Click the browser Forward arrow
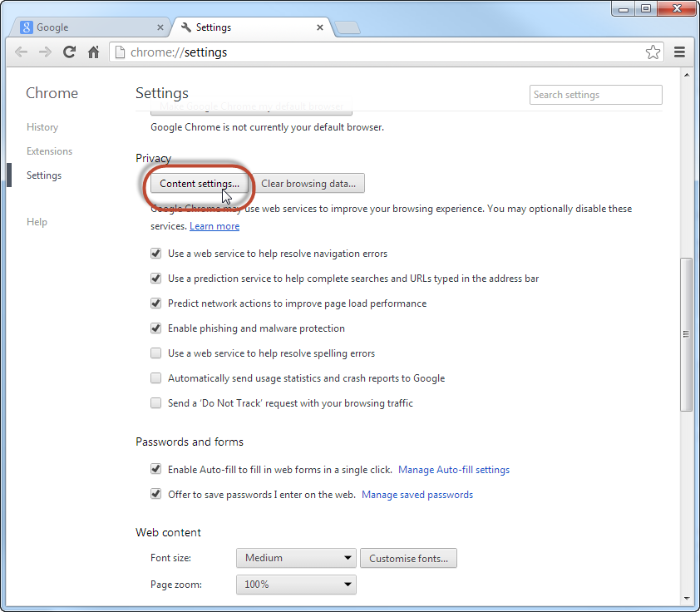Screen dimensions: 700x612 pyautogui.click(x=45, y=52)
